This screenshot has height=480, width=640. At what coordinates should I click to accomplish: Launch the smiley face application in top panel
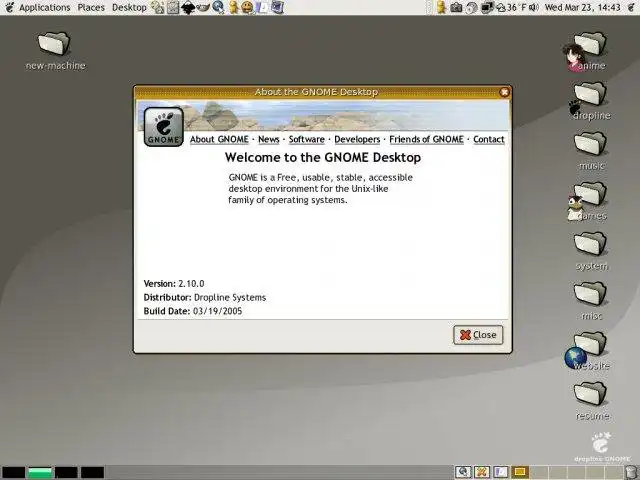tap(247, 7)
